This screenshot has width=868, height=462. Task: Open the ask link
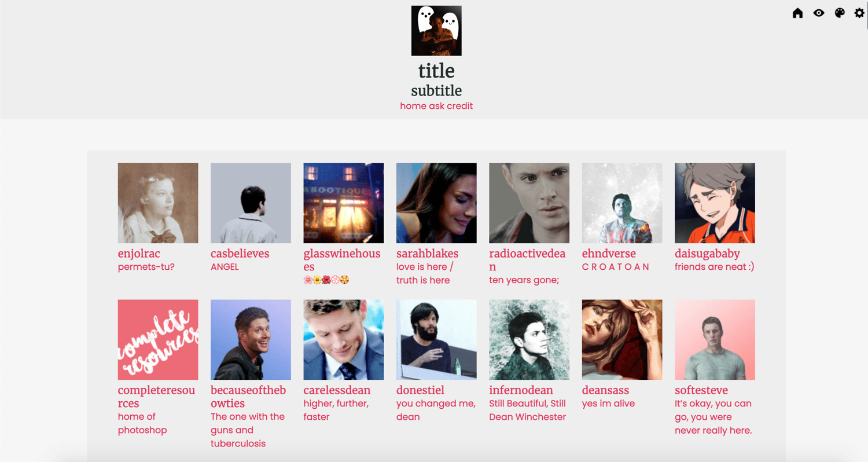click(x=436, y=106)
